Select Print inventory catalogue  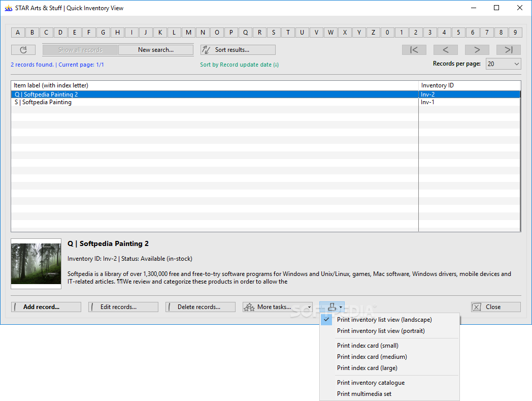tap(389, 383)
